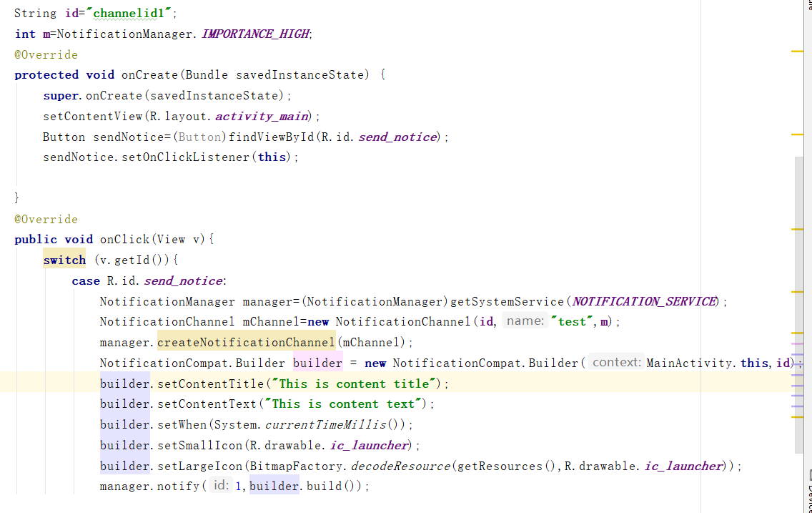Screen dimensions: 812x513
Task: Click the setContentText method call
Action: click(207, 404)
